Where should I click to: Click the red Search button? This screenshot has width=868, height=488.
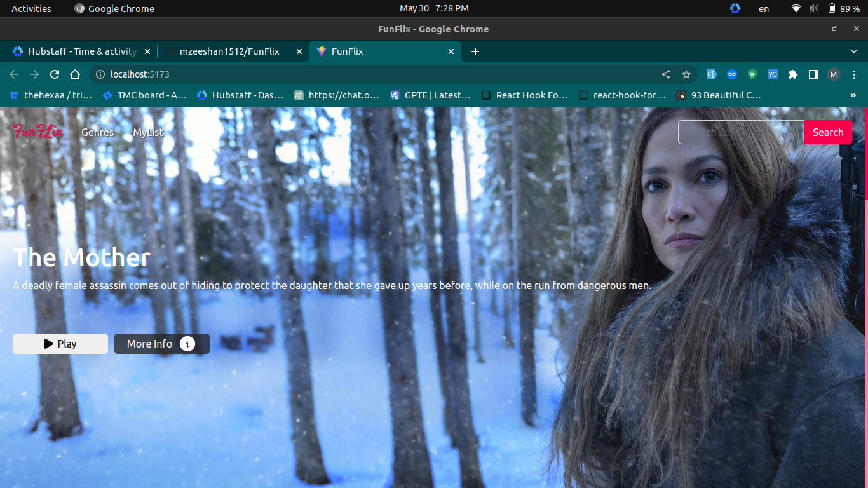(828, 132)
